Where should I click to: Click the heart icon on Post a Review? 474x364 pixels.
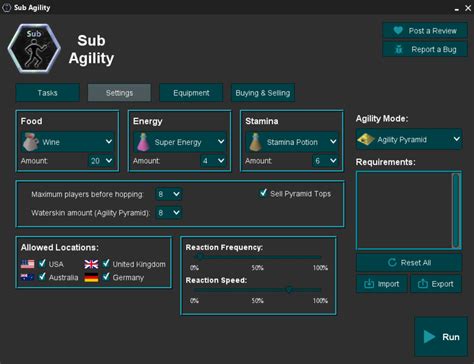[x=398, y=30]
